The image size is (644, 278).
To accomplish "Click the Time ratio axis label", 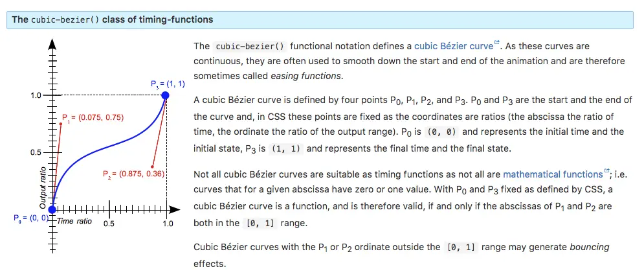I will (x=74, y=221).
